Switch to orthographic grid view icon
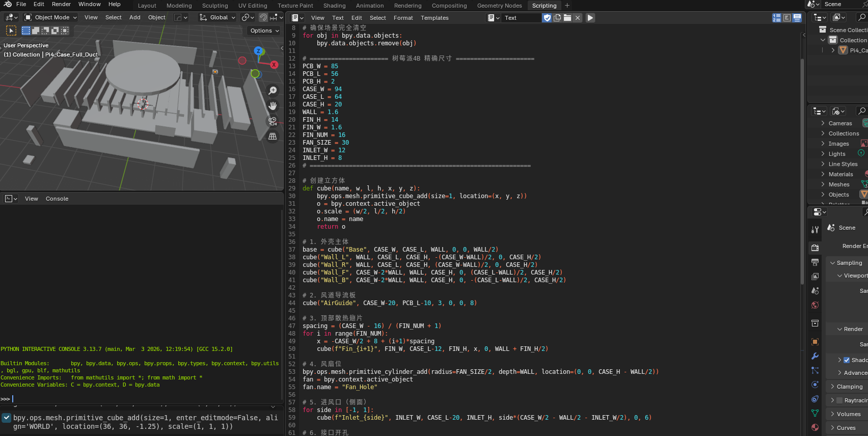The image size is (868, 436). (273, 137)
